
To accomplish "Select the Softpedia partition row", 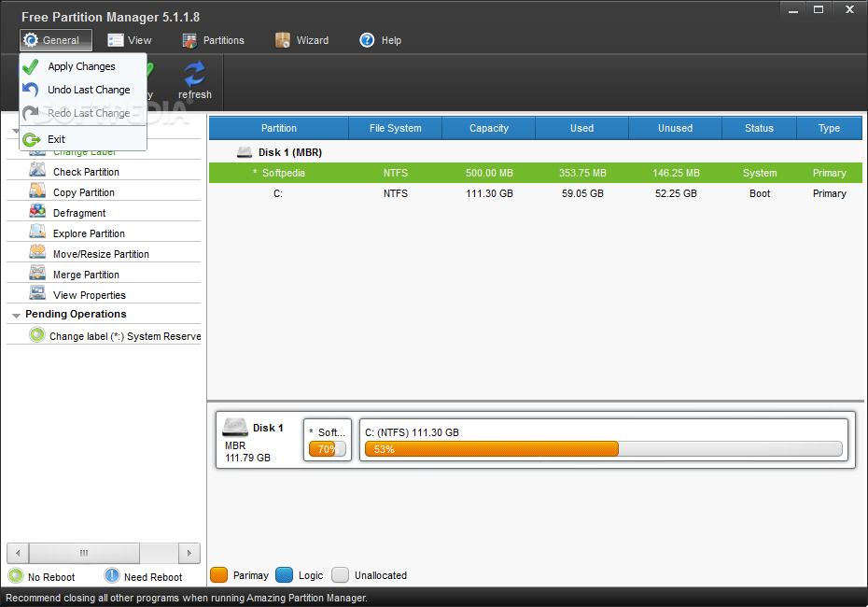I will point(536,173).
